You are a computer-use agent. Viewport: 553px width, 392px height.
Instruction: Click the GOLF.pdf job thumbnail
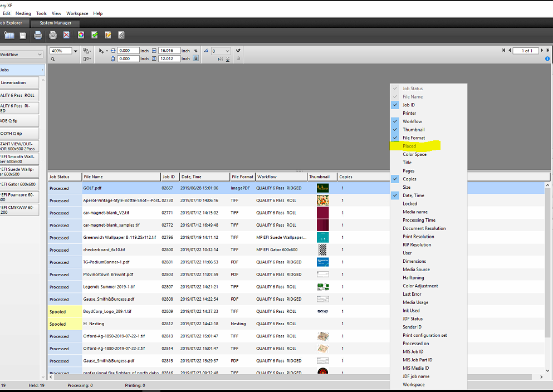322,188
